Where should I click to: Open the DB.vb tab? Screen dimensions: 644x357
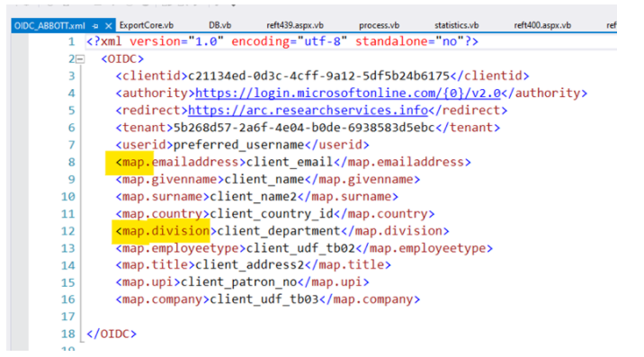[219, 25]
